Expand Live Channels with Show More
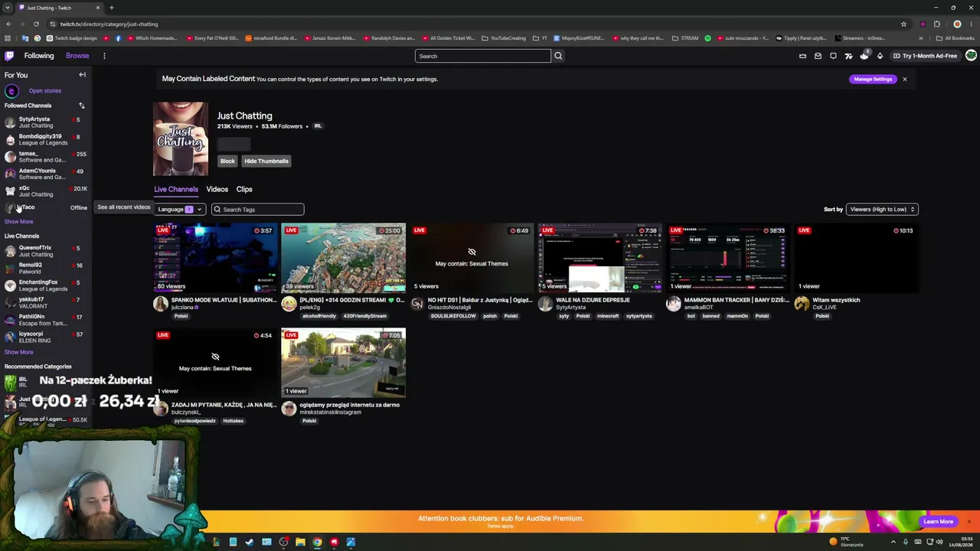 point(18,352)
